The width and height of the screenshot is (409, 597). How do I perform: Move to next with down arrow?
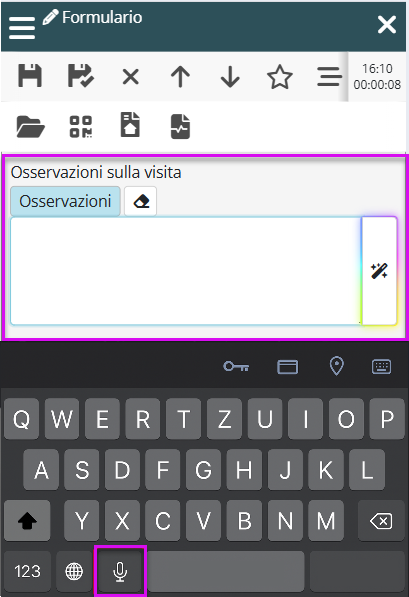pos(230,77)
